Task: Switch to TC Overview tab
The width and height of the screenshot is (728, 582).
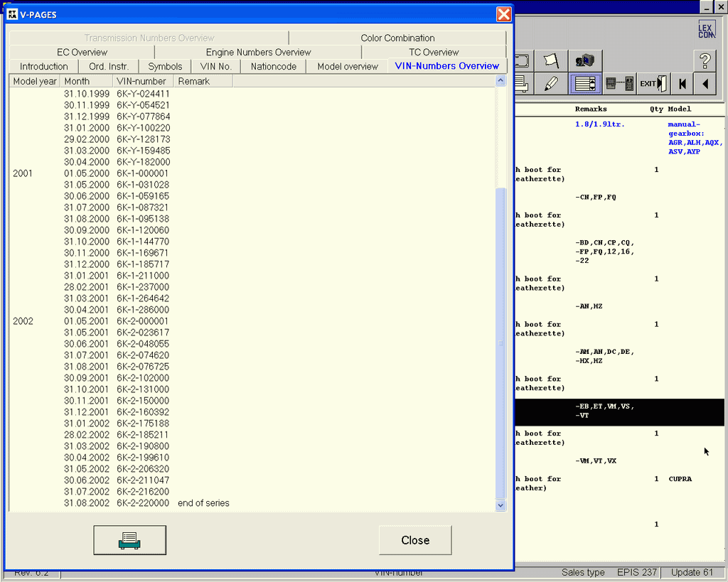Action: (x=434, y=53)
